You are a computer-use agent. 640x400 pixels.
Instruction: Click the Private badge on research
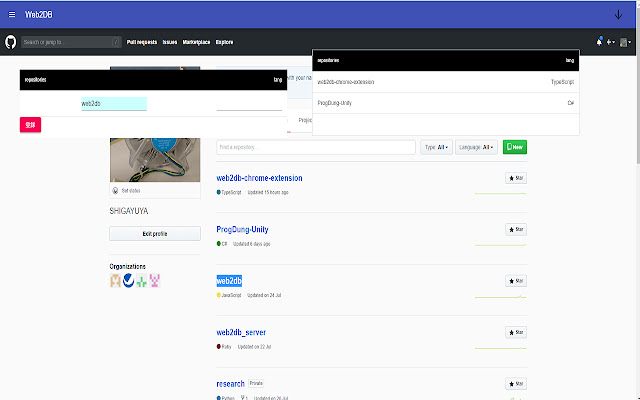pos(256,383)
